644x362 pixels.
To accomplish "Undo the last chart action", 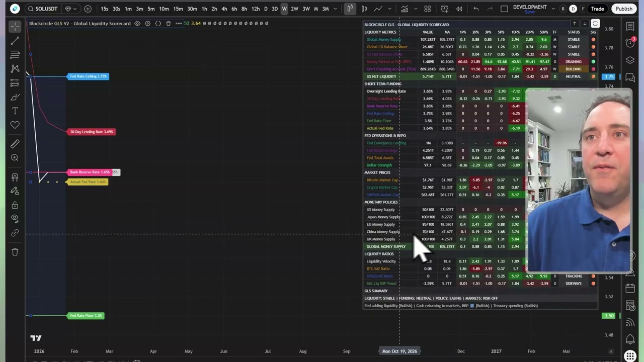I will (476, 9).
